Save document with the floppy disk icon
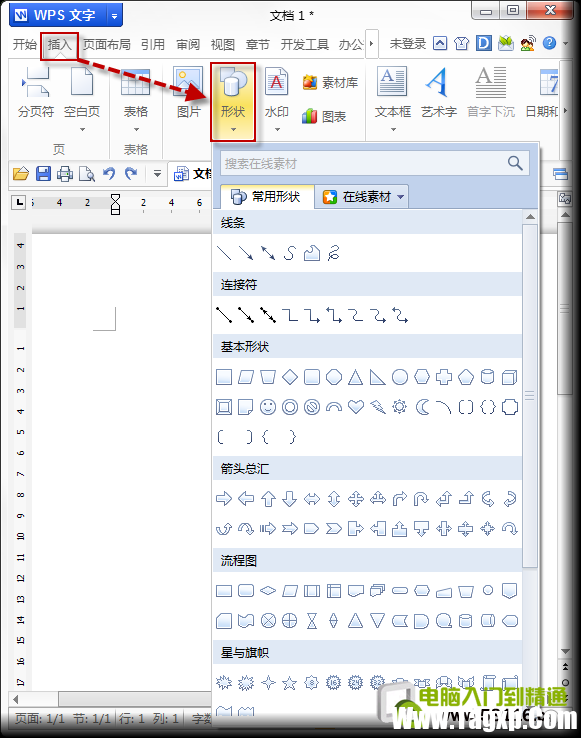 [43, 174]
